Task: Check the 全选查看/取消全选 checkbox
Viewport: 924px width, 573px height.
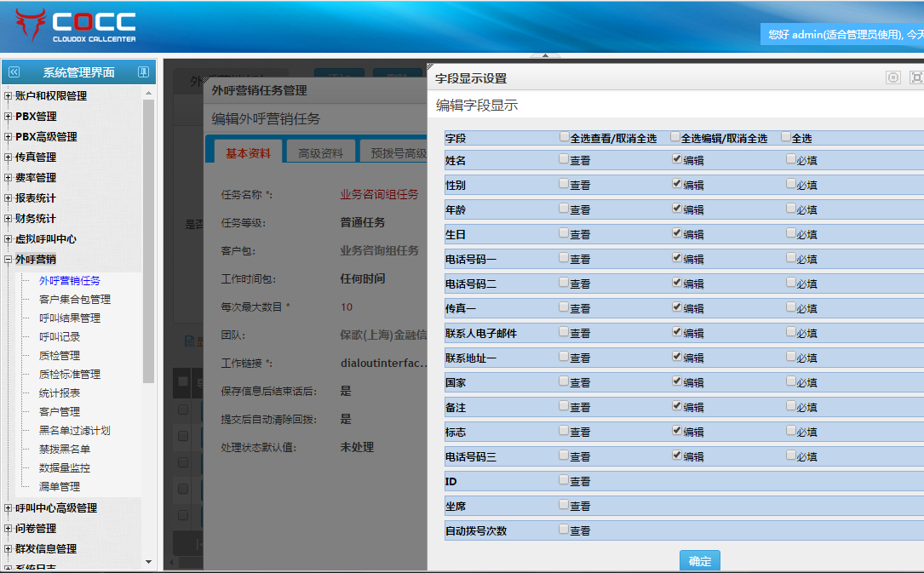Action: 565,137
